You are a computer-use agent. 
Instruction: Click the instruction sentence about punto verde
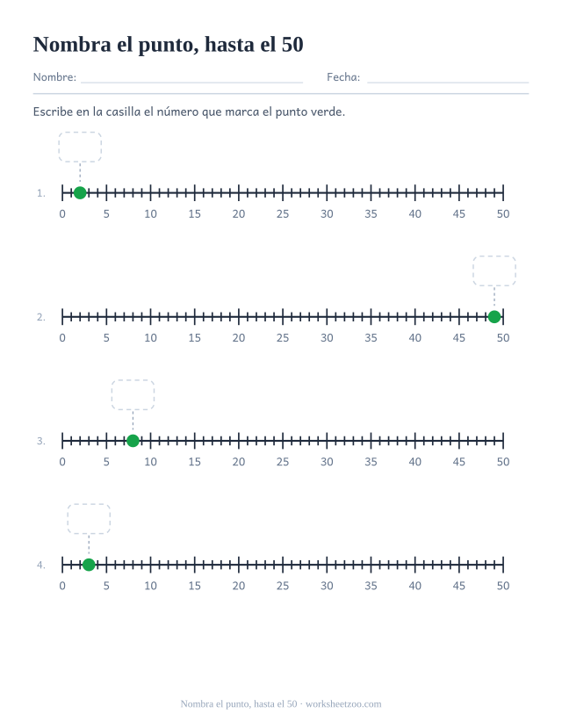(x=189, y=112)
